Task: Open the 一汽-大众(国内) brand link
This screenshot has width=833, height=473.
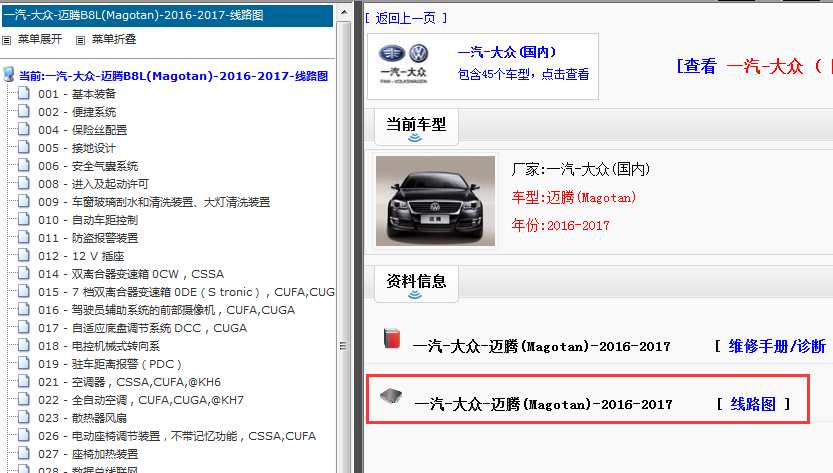Action: pyautogui.click(x=507, y=52)
